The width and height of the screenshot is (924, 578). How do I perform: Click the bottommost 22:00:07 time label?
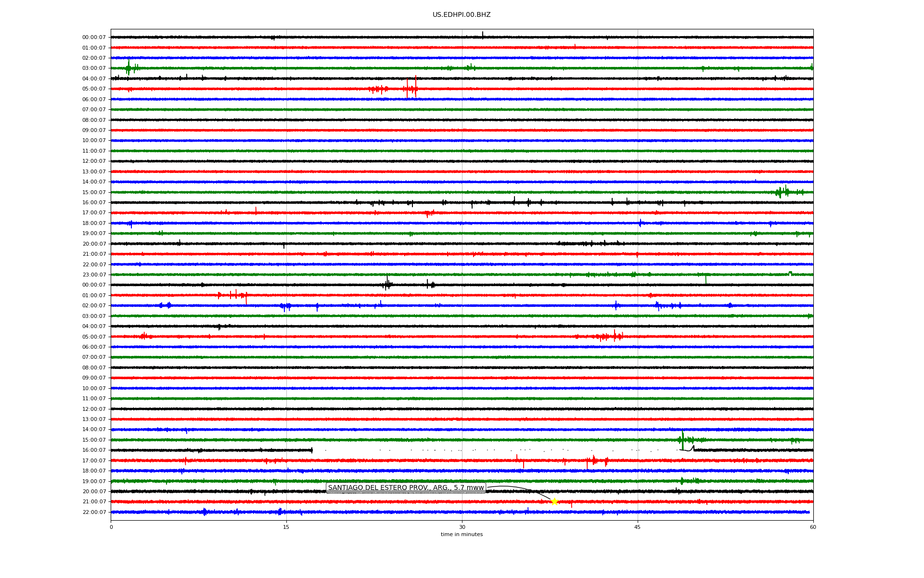(x=94, y=512)
